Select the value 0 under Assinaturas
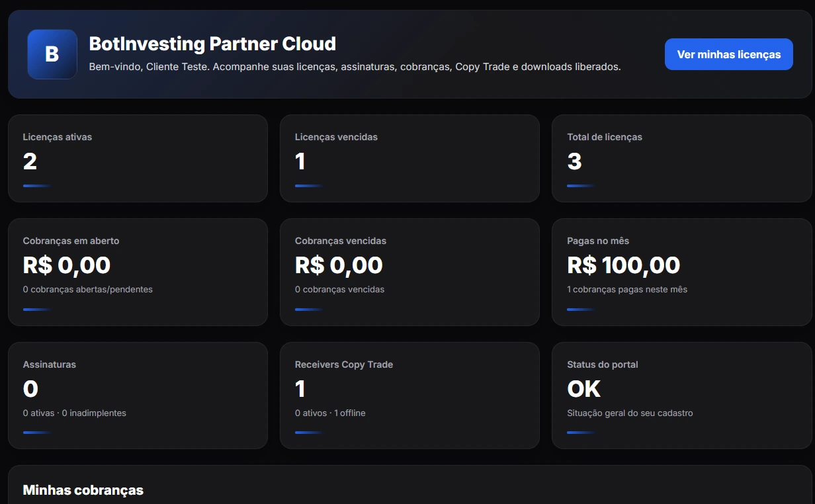This screenshot has height=504, width=815. click(x=30, y=389)
